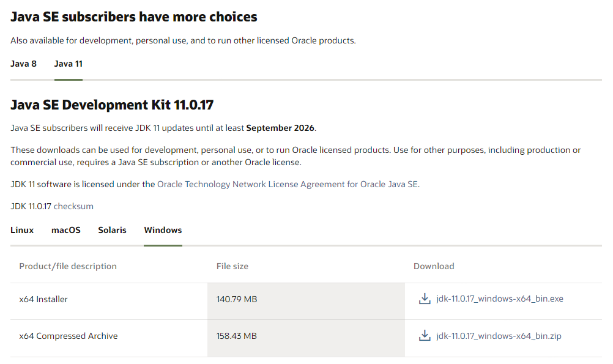
Task: Click the 140.79 MB file size cell
Action: click(237, 299)
